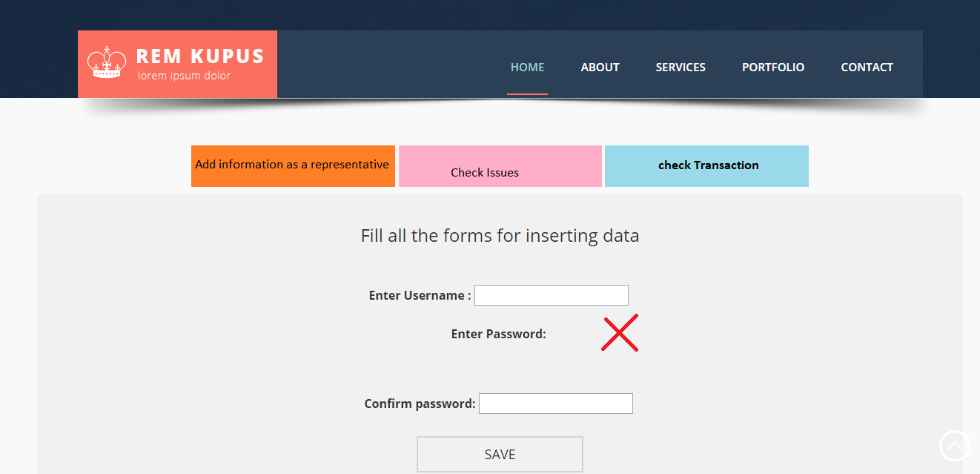Go to the ABOUT page

pyautogui.click(x=600, y=67)
